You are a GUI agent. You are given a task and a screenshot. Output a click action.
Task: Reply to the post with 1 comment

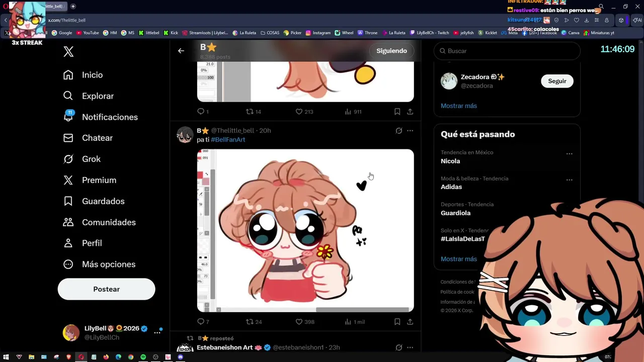coord(203,112)
